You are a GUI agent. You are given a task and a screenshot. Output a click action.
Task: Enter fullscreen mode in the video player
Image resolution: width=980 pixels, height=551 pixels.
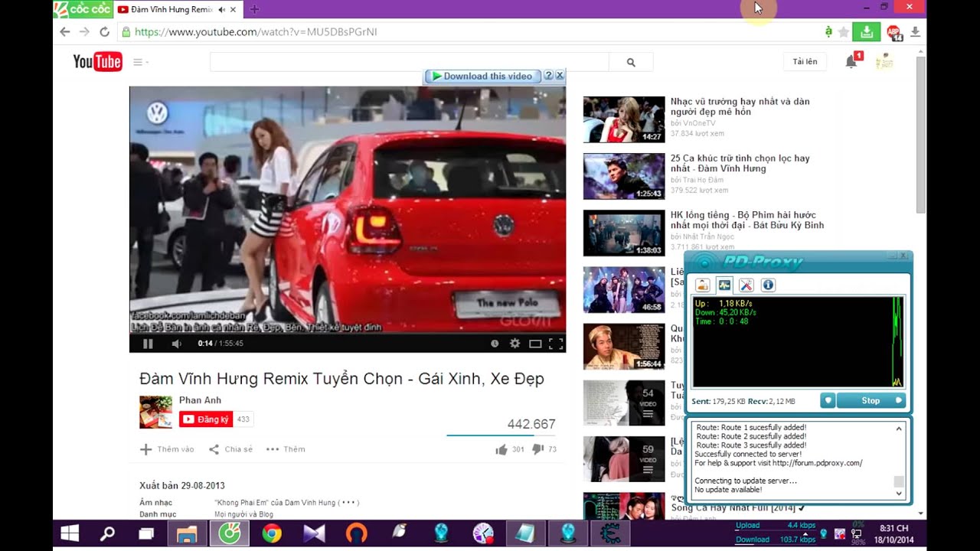pyautogui.click(x=556, y=344)
